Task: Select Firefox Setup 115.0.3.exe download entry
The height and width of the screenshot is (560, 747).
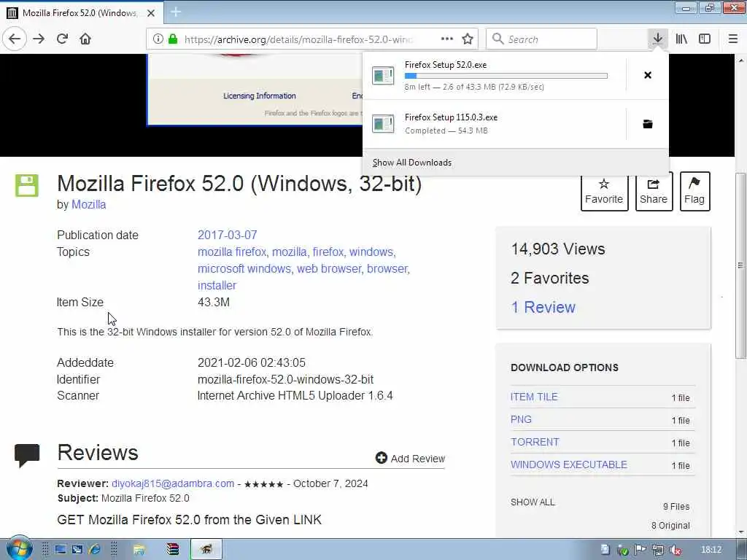Action: pos(494,124)
